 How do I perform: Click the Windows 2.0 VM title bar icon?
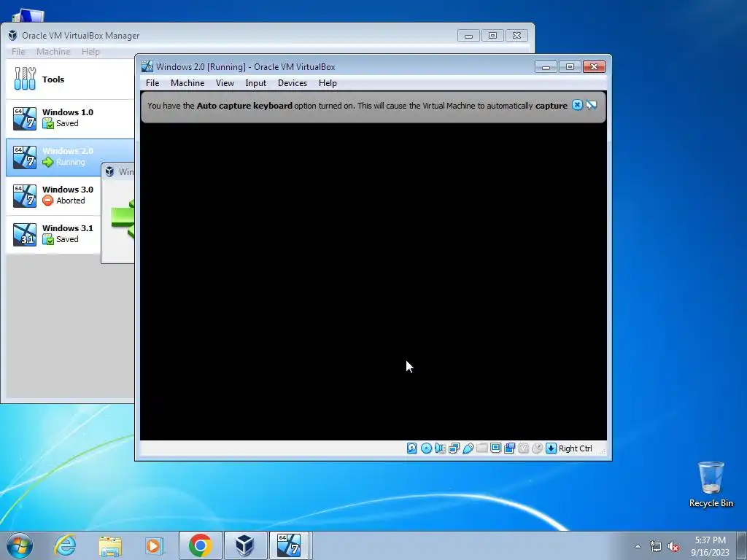point(147,66)
